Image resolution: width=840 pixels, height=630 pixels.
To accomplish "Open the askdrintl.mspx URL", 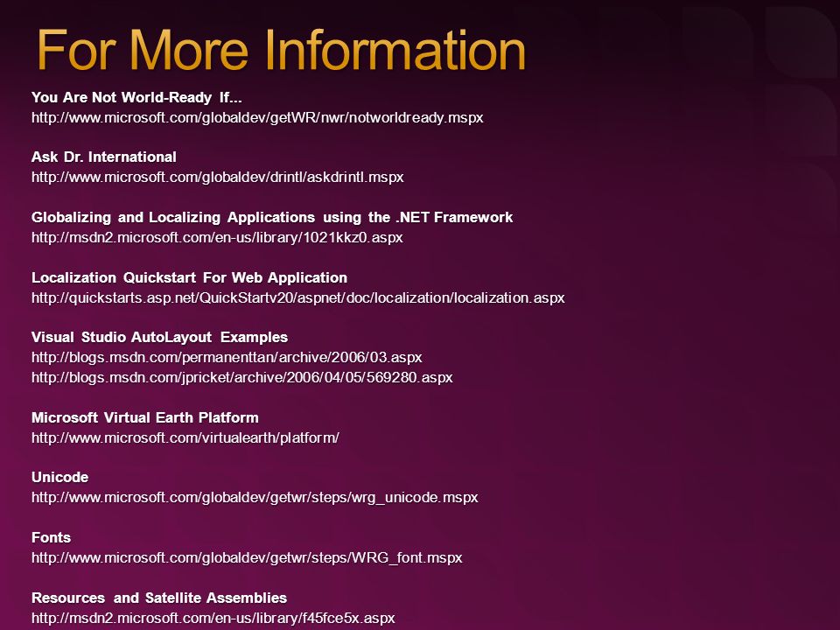I will click(218, 177).
